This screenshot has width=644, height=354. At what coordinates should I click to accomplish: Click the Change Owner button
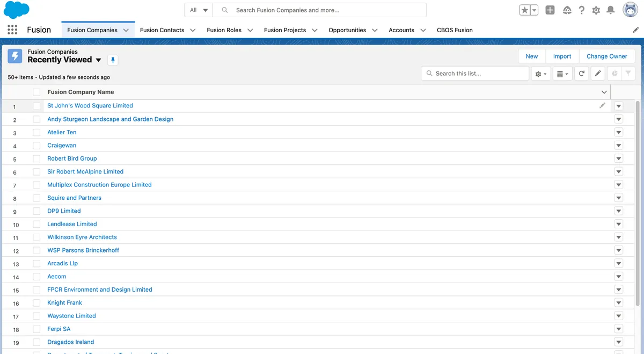607,56
